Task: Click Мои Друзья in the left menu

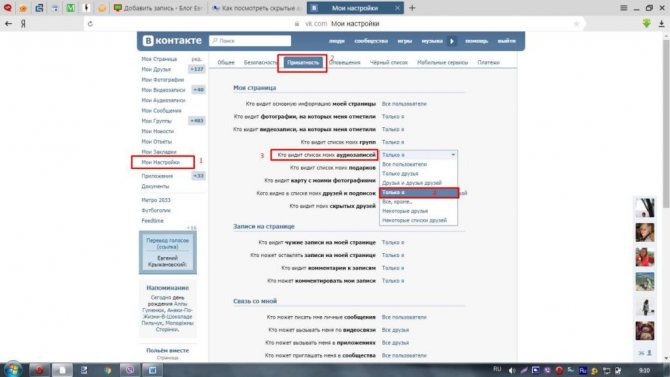Action: [156, 69]
